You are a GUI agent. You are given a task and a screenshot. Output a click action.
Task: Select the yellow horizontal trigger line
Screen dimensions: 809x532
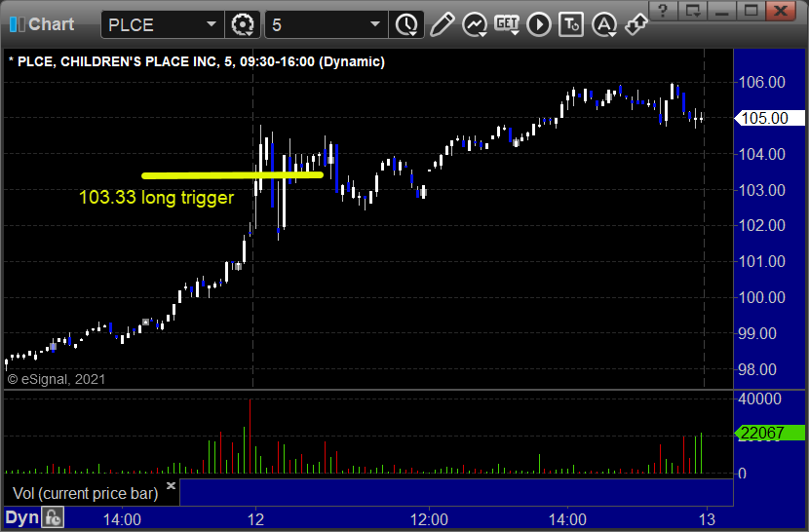click(x=232, y=175)
